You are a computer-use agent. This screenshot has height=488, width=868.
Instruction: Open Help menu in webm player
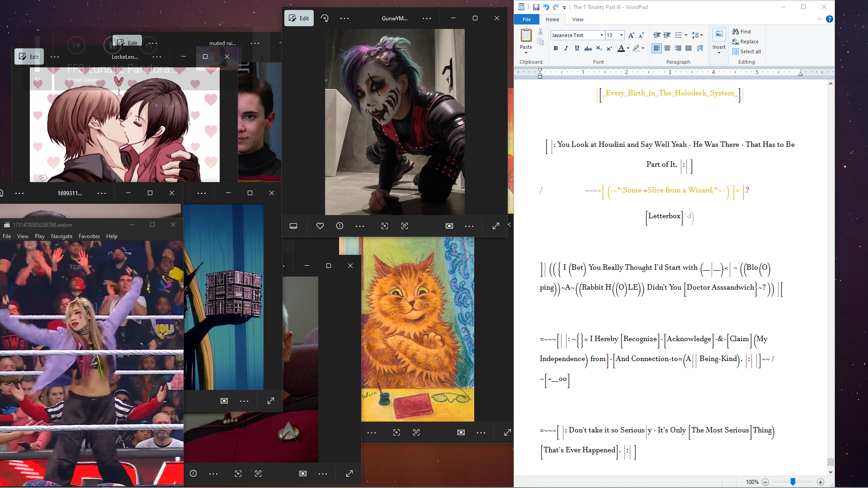click(x=112, y=236)
